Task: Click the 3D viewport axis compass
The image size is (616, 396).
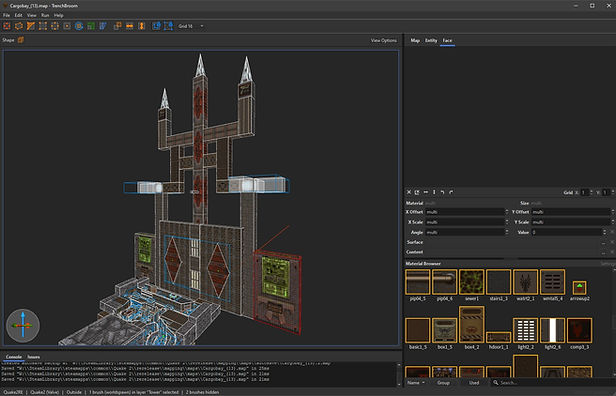Action: [23, 326]
